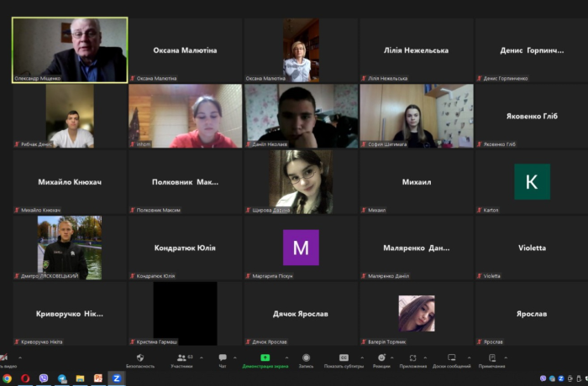This screenshot has height=386, width=588.
Task: Expand arrow next to Показать субтитры
Action: coord(363,357)
